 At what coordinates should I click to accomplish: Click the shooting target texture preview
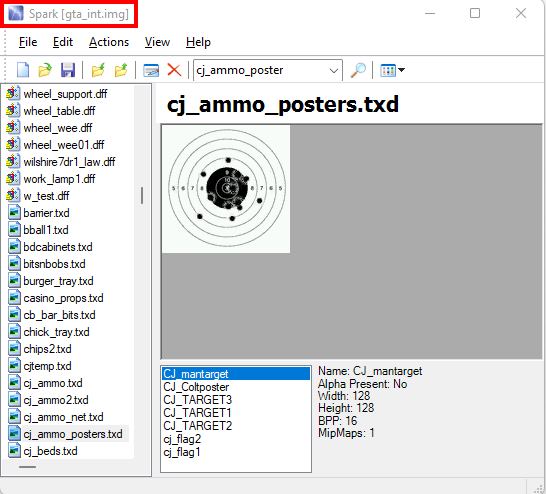(x=226, y=189)
